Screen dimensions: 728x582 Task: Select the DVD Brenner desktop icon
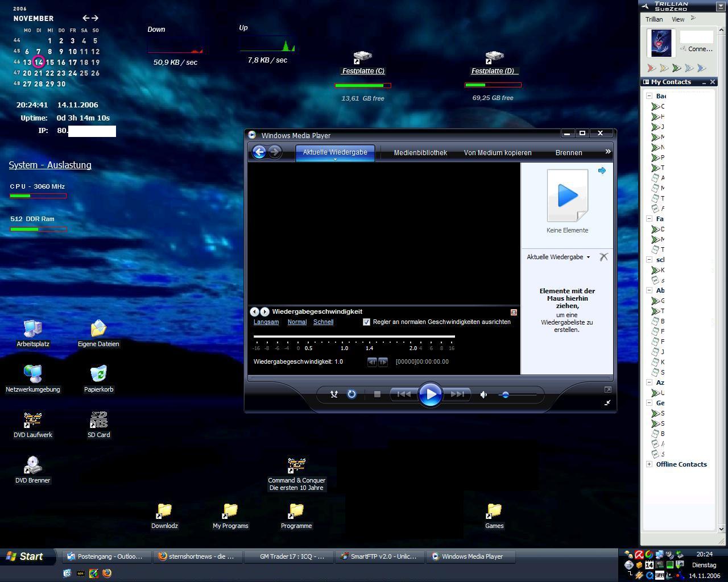pyautogui.click(x=33, y=470)
